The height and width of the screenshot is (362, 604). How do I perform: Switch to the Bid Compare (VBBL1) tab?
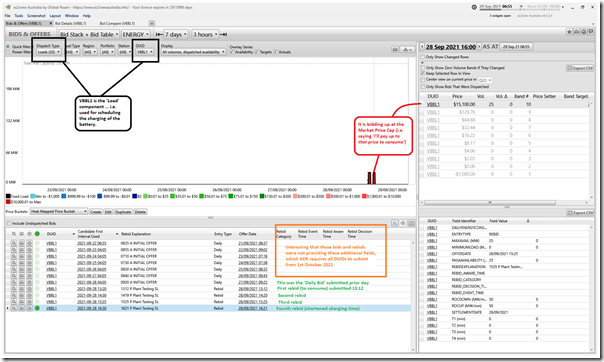pyautogui.click(x=117, y=23)
